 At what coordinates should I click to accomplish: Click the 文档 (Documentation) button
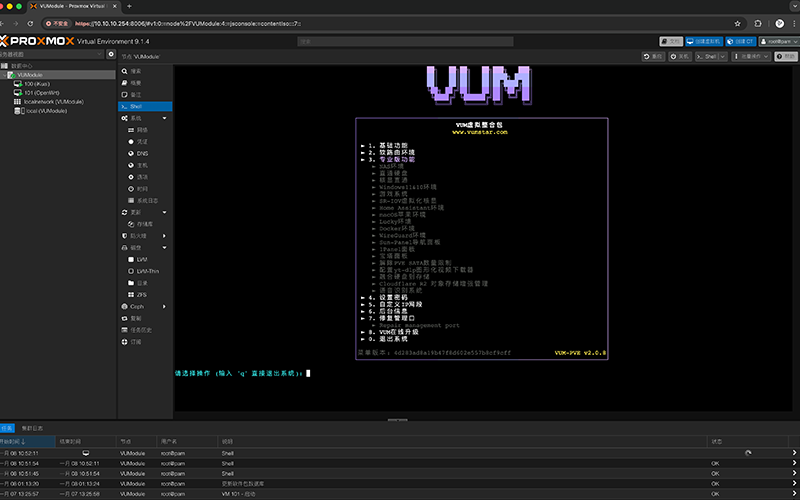tap(671, 41)
